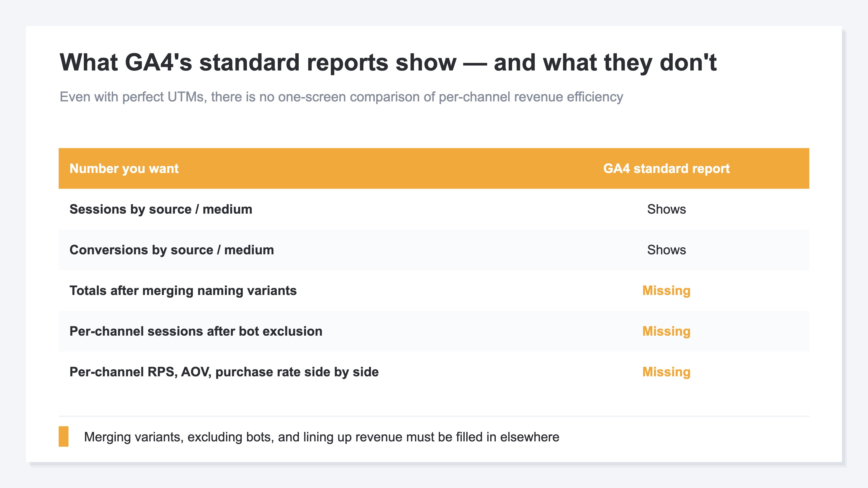Click "Shows" in the Conversions row

666,250
